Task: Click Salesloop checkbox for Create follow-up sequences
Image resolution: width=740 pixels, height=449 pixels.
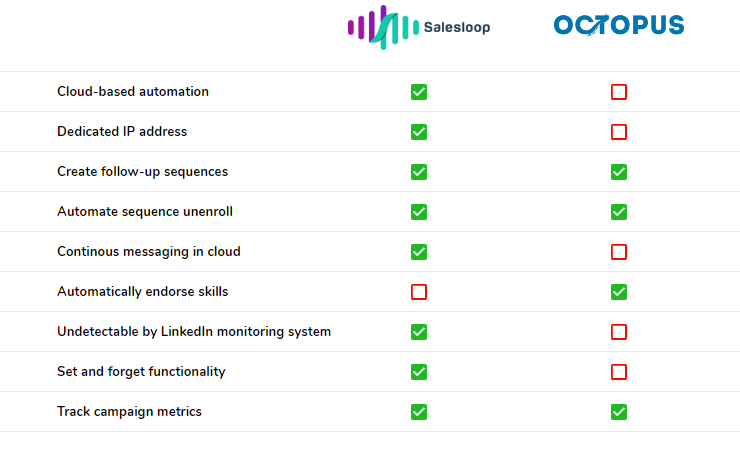Action: click(x=419, y=172)
